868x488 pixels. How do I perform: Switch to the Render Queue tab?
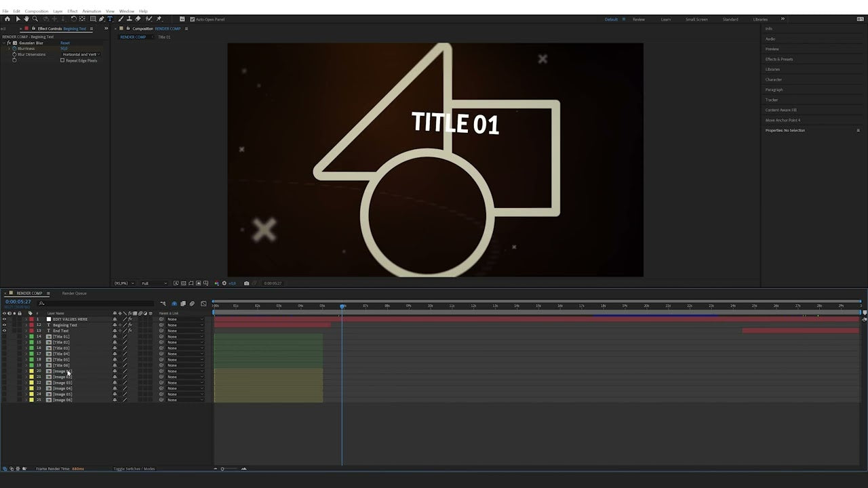click(73, 293)
